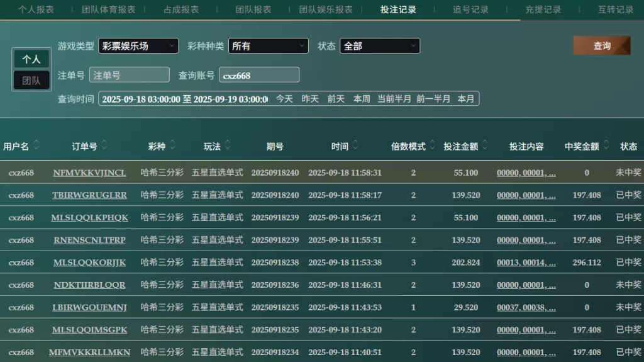The height and width of the screenshot is (362, 644).
Task: Click the 注单号 input field
Action: (x=129, y=75)
